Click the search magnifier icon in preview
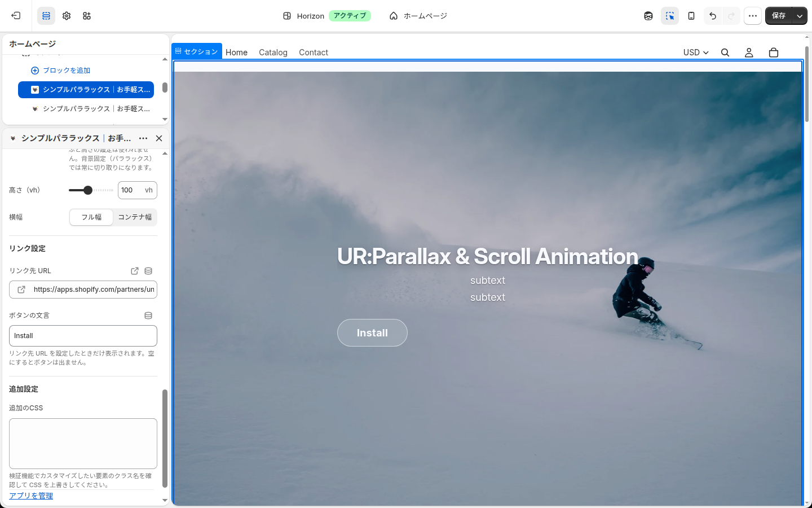812x508 pixels. [x=725, y=52]
